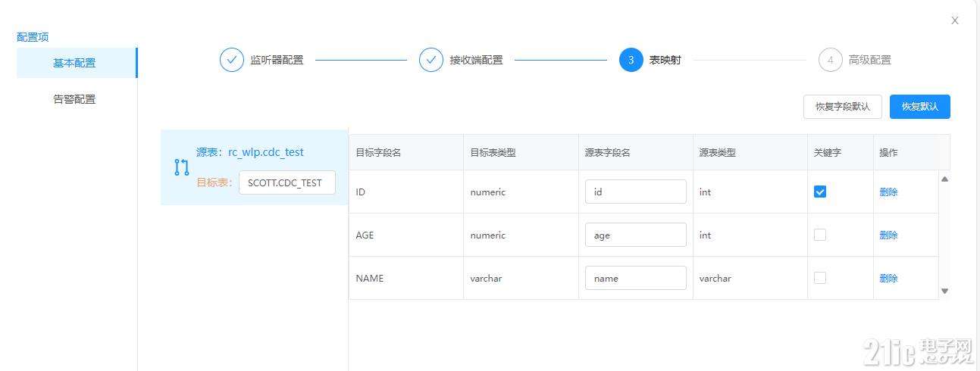Click the 目标表 label

[x=214, y=182]
